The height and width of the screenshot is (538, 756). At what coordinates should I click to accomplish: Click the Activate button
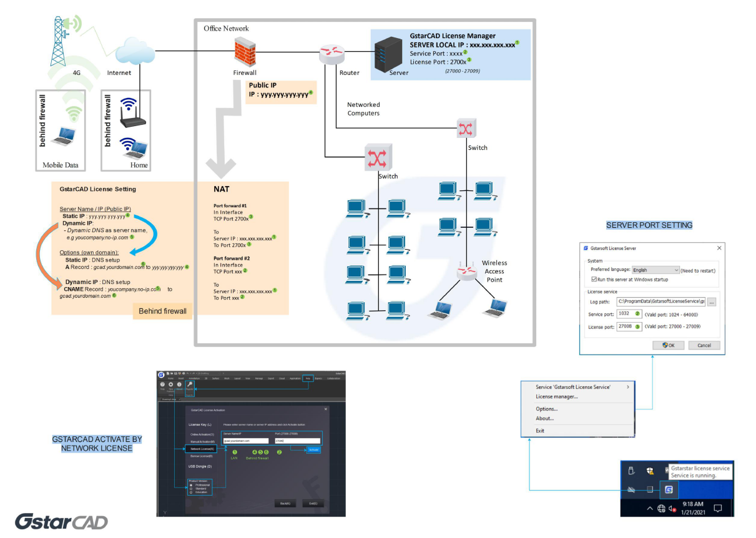point(313,449)
